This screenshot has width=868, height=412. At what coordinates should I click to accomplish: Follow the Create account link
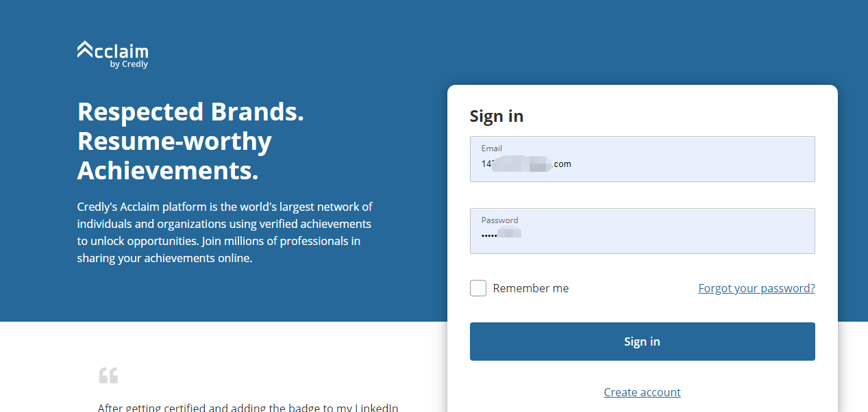point(642,392)
